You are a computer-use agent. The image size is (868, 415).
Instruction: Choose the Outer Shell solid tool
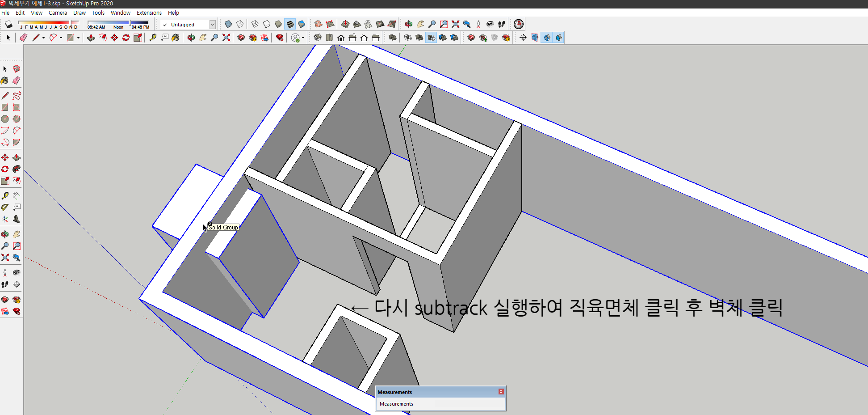pos(393,38)
